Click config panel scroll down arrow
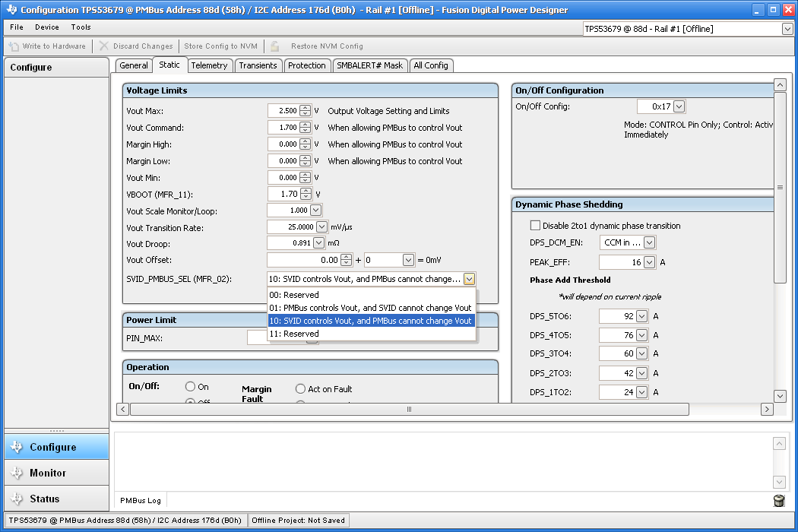The image size is (798, 532). 780,395
